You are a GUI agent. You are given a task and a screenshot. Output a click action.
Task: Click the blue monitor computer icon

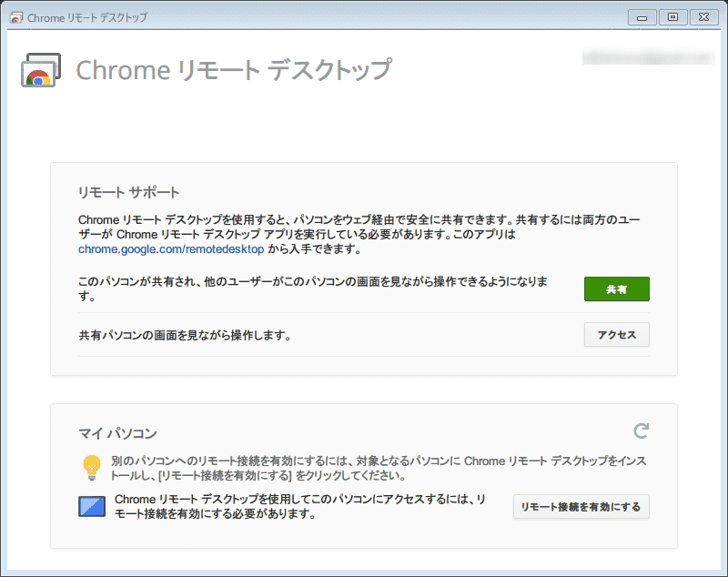pos(92,507)
